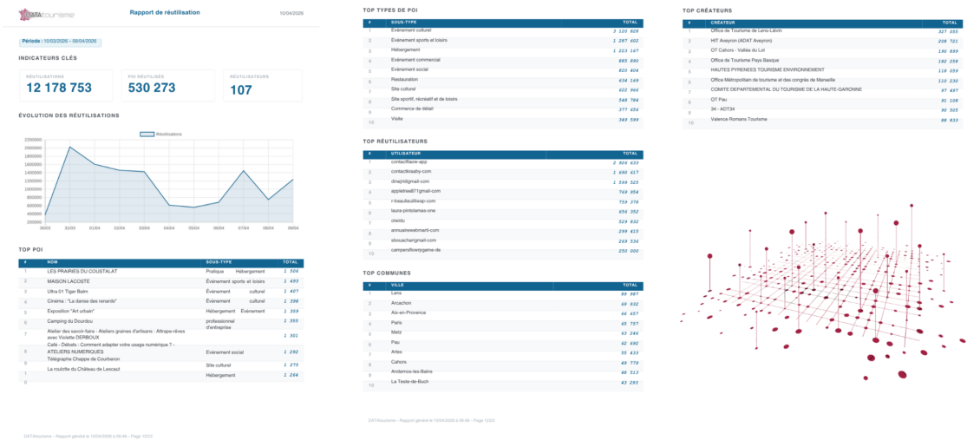The width and height of the screenshot is (980, 441).
Task: Toggle the Réutilisations chart legend swatch
Action: (147, 135)
